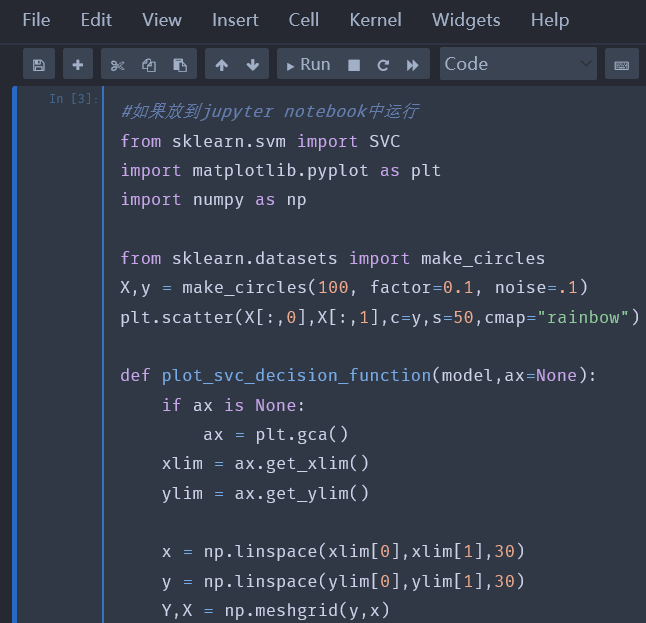Copy selected cells icon

click(149, 64)
